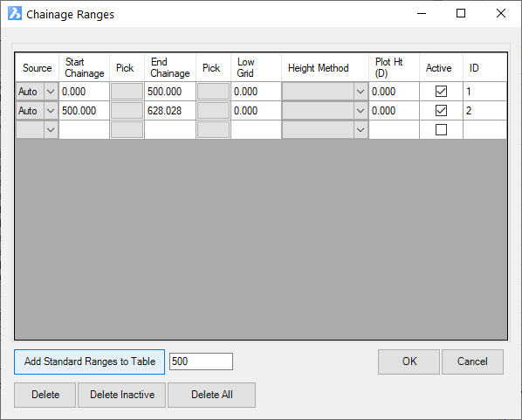Click the BricsCAD app icon in title bar
The image size is (522, 420).
(x=15, y=14)
